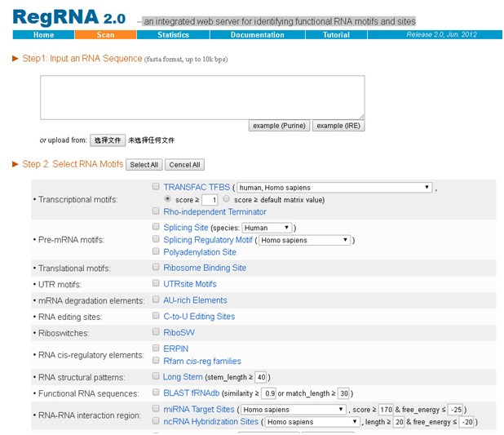
Task: Check the Rho-independent Terminator option
Action: [x=156, y=212]
